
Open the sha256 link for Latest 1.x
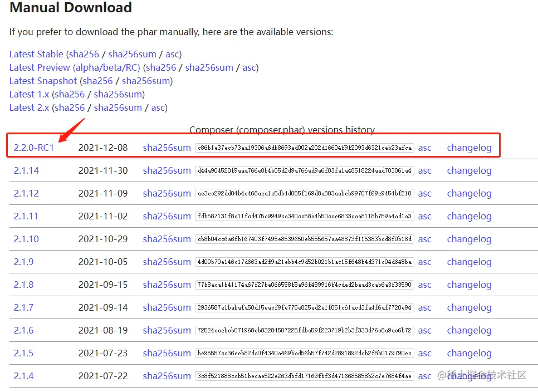[70, 94]
